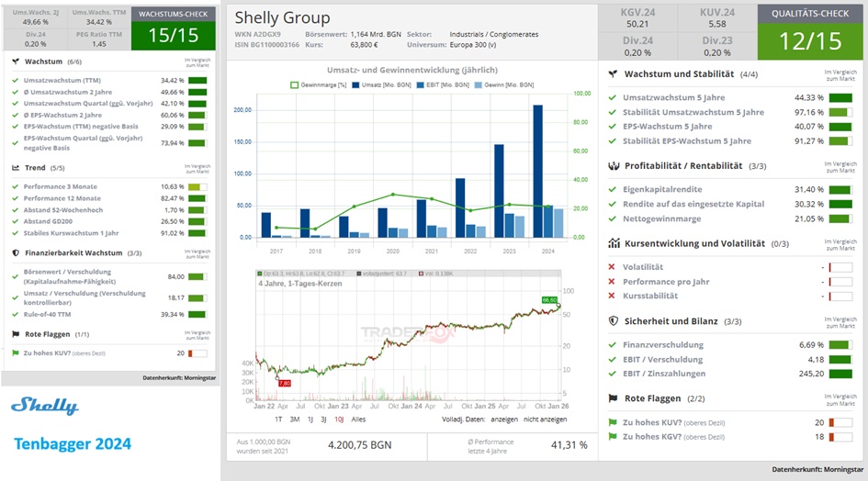Select the Alles chart range
The height and width of the screenshot is (481, 868).
359,419
